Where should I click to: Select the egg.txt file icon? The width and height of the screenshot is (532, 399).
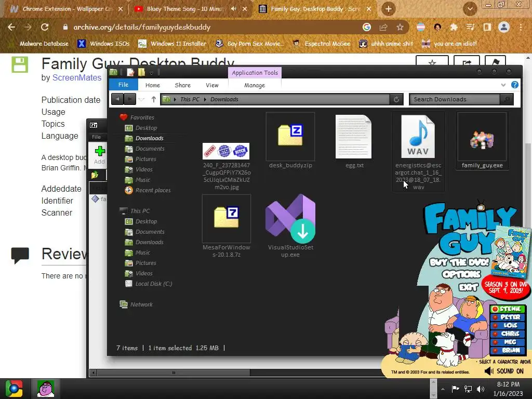(353, 137)
